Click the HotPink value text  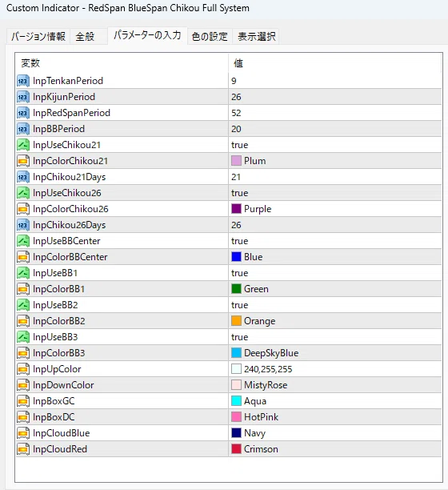click(x=261, y=417)
